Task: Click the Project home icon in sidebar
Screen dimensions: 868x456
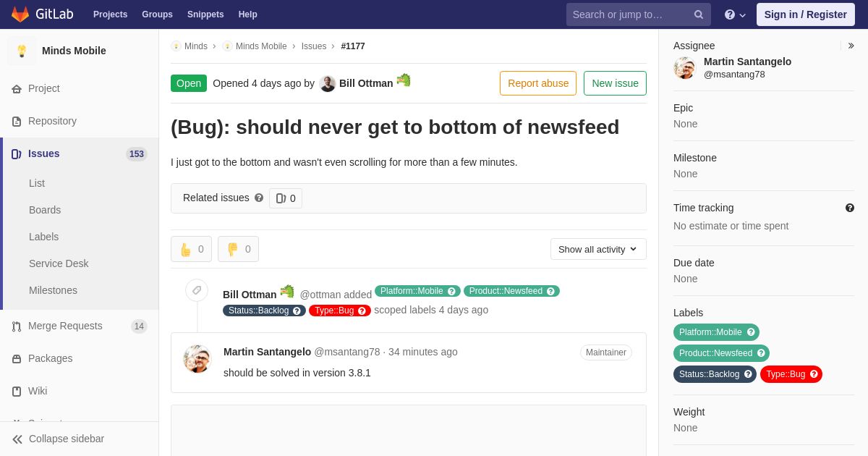Action: click(17, 88)
